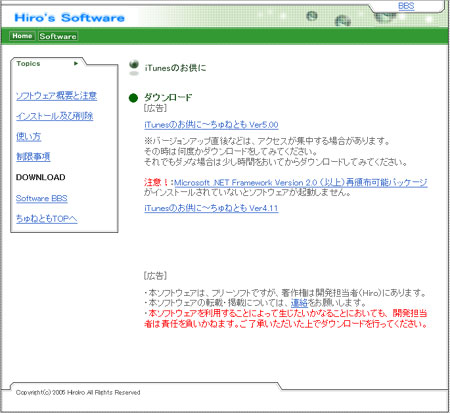Download ちゅねとも Ver5.00
Image resolution: width=450 pixels, height=413 pixels.
pyautogui.click(x=211, y=125)
